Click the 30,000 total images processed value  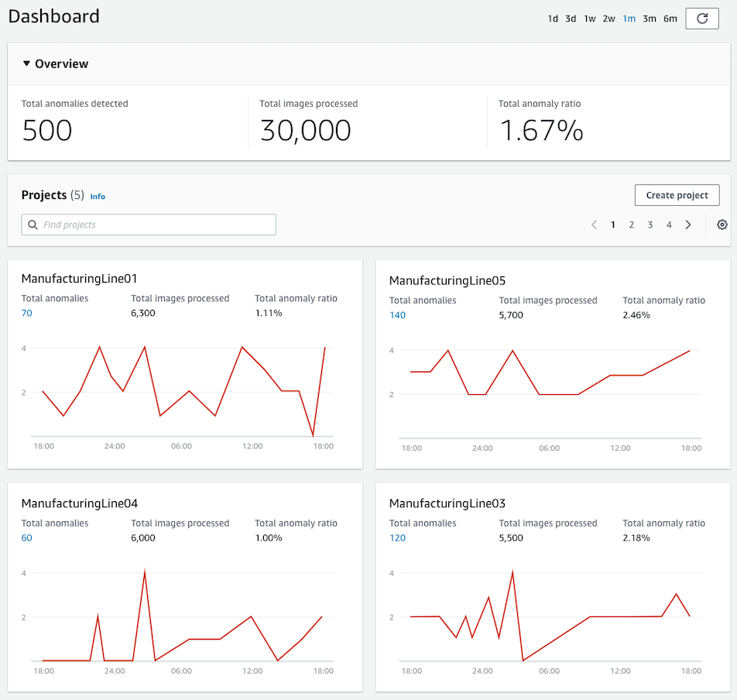point(306,131)
